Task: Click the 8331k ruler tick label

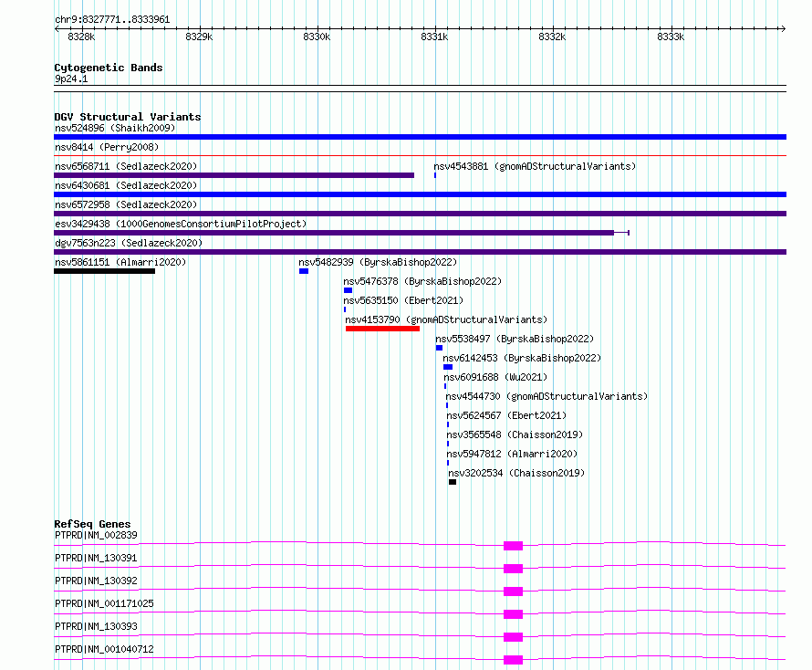Action: [434, 37]
